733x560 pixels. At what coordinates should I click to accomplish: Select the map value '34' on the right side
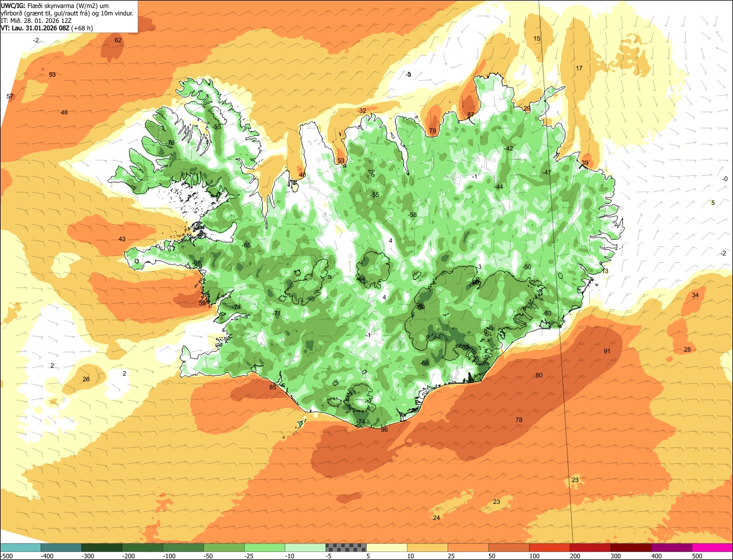pos(695,295)
